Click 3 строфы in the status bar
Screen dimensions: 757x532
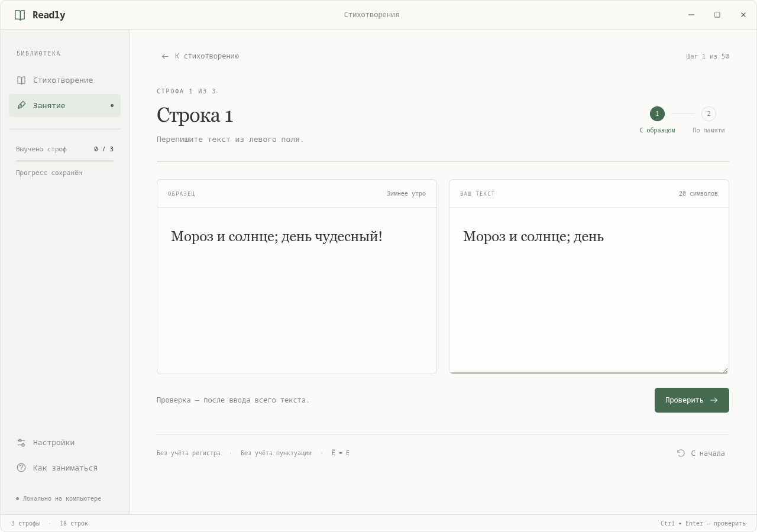[25, 524]
